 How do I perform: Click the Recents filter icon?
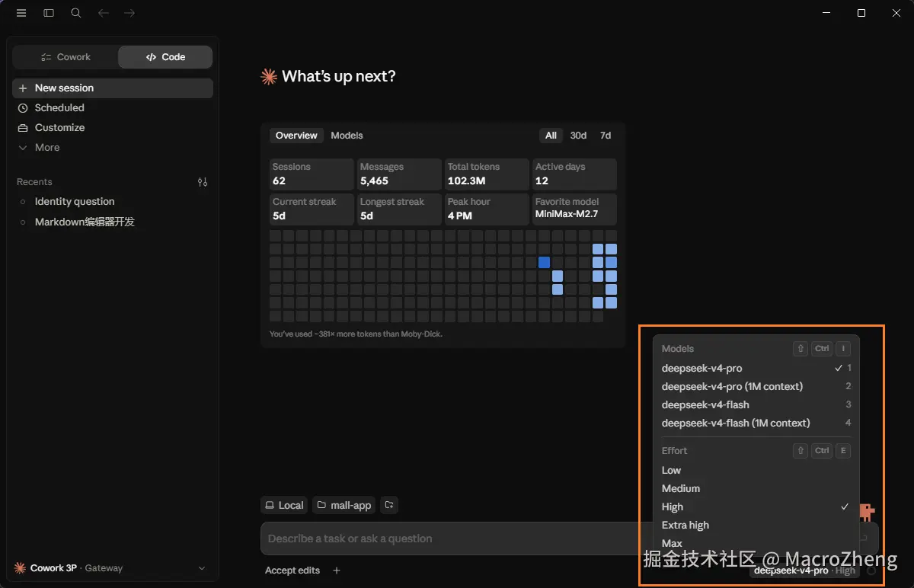pos(203,182)
